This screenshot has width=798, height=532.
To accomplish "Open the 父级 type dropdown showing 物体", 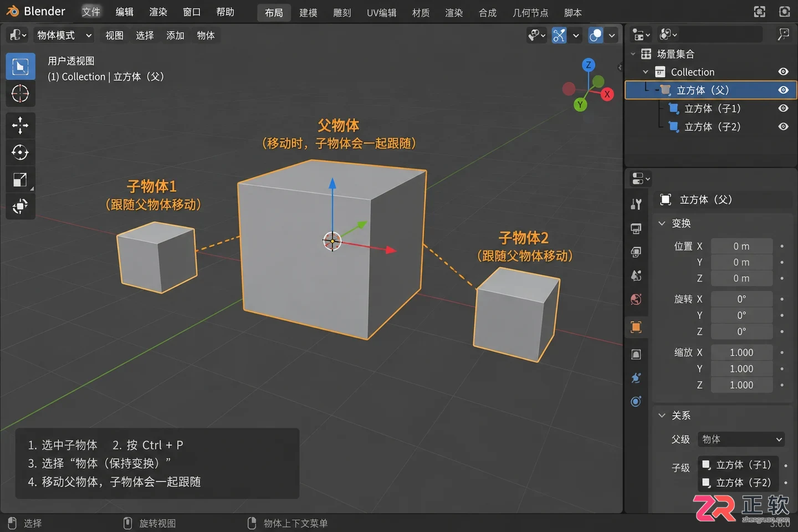I will click(x=741, y=439).
